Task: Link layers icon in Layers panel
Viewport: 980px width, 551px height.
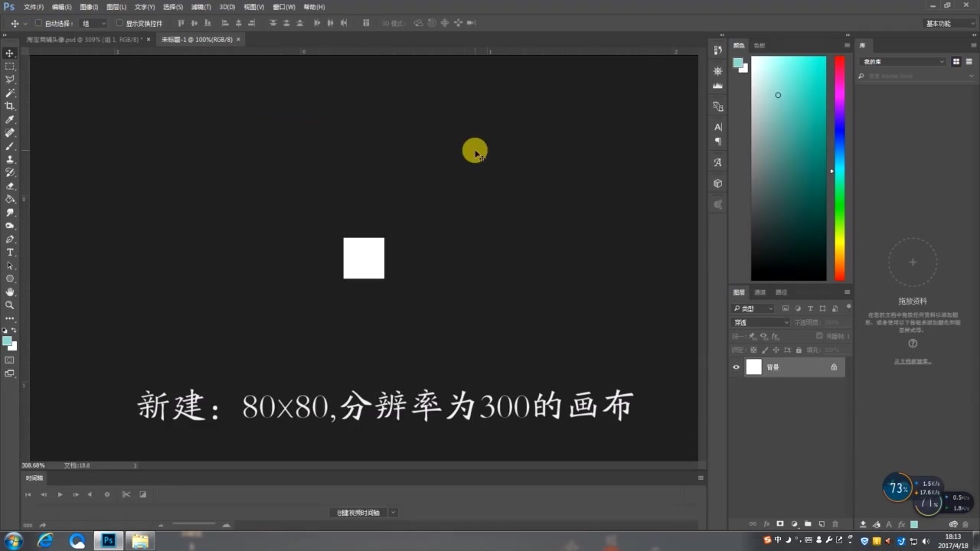Action: (752, 524)
